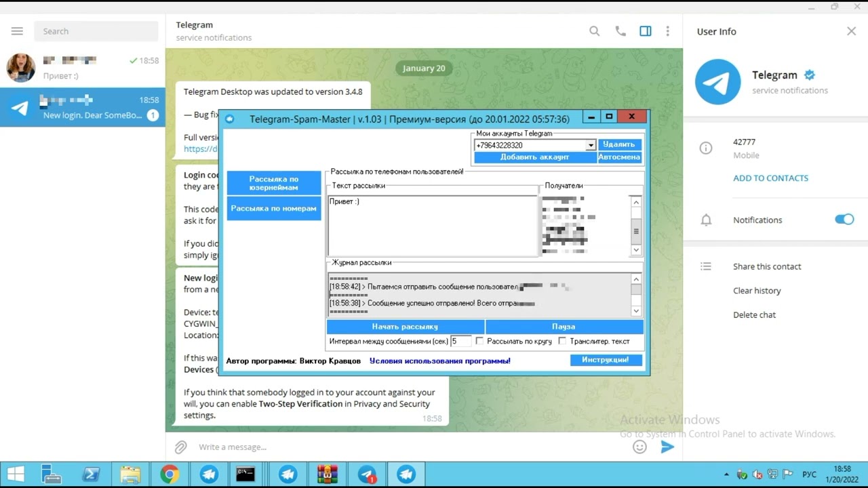Select account +79643228320 combo box

click(x=534, y=145)
